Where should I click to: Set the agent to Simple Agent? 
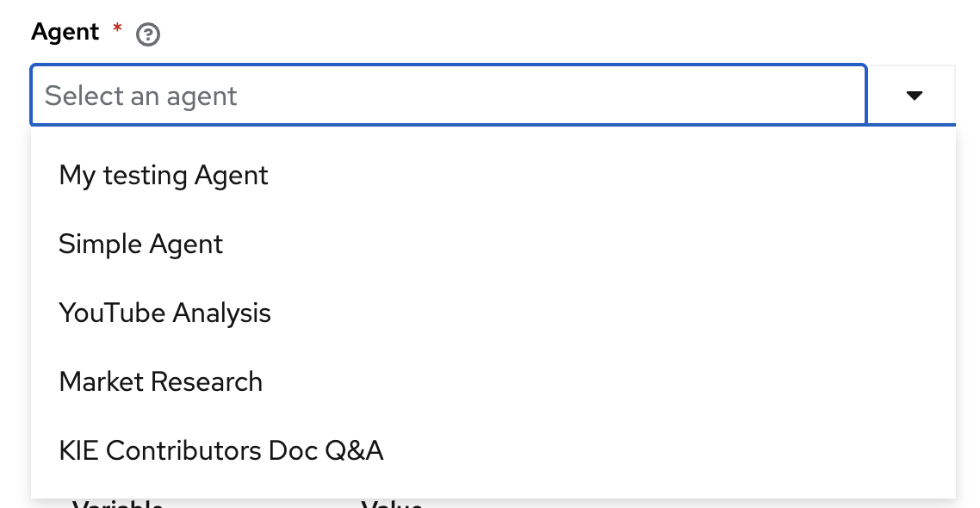coord(141,245)
